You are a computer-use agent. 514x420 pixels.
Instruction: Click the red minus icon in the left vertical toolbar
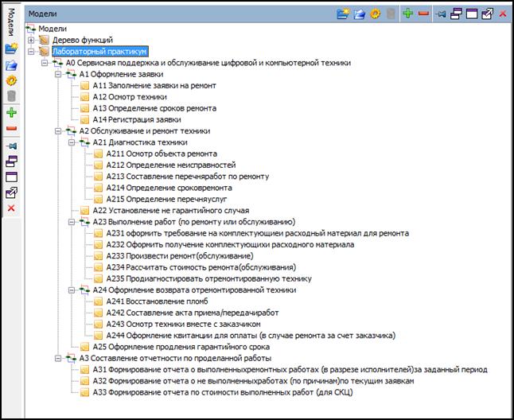[x=11, y=128]
